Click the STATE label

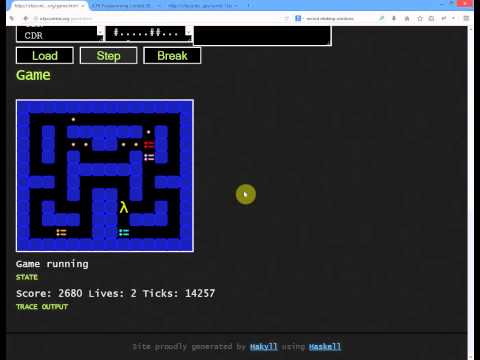[x=27, y=277]
